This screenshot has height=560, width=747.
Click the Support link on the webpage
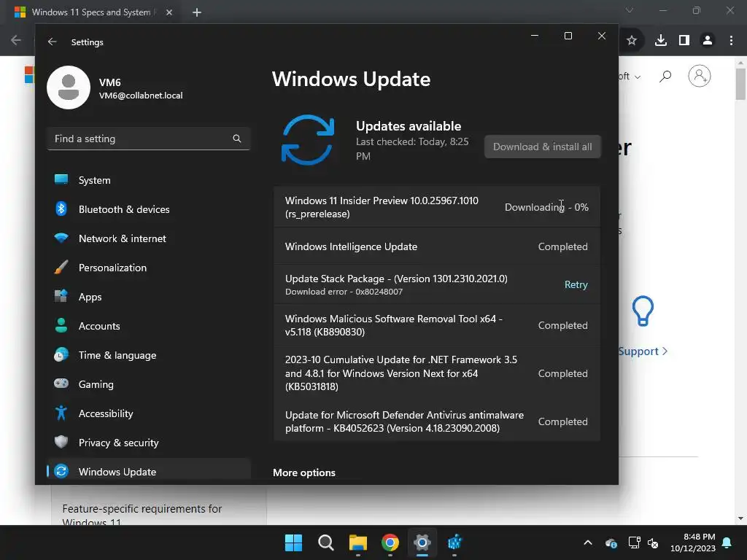pos(643,351)
